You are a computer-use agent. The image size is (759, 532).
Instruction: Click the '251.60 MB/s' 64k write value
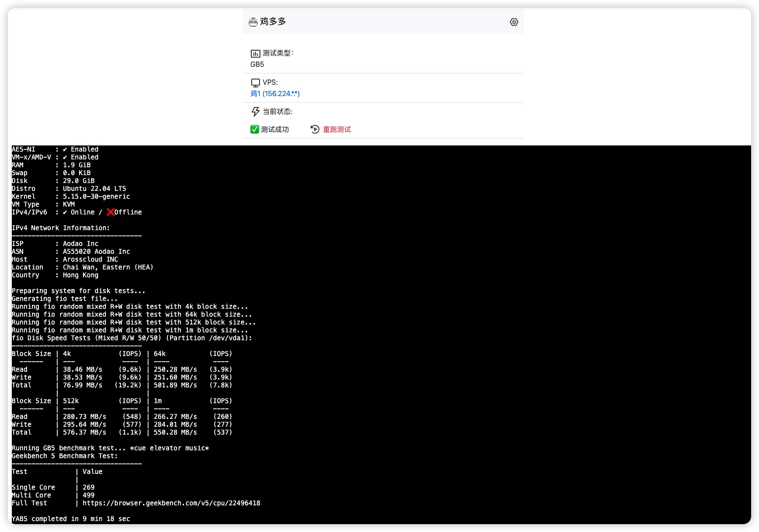coord(175,377)
